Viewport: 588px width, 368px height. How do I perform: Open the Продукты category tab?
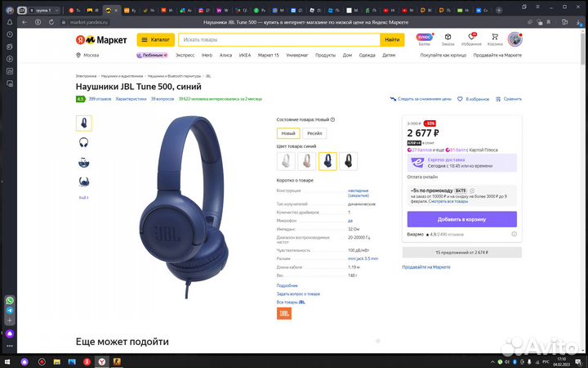(x=326, y=56)
